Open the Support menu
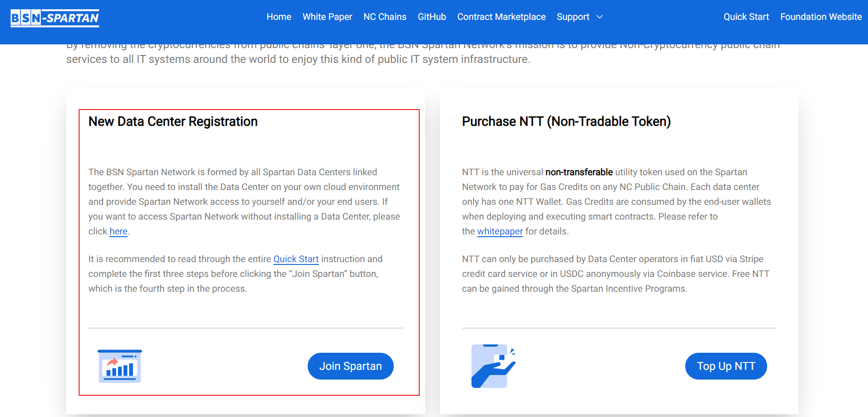Image resolution: width=868 pixels, height=417 pixels. point(573,17)
